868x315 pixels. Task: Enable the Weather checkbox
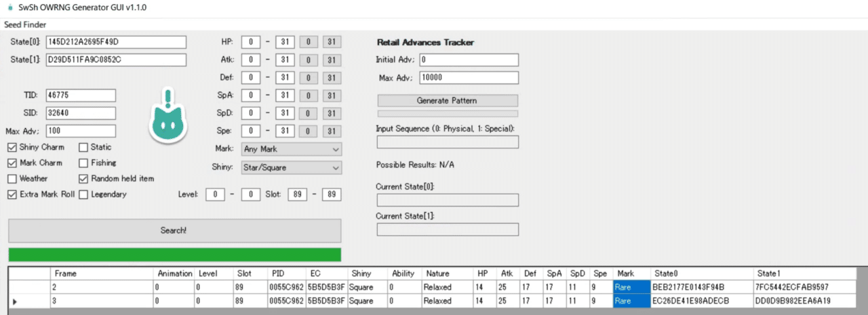point(12,179)
